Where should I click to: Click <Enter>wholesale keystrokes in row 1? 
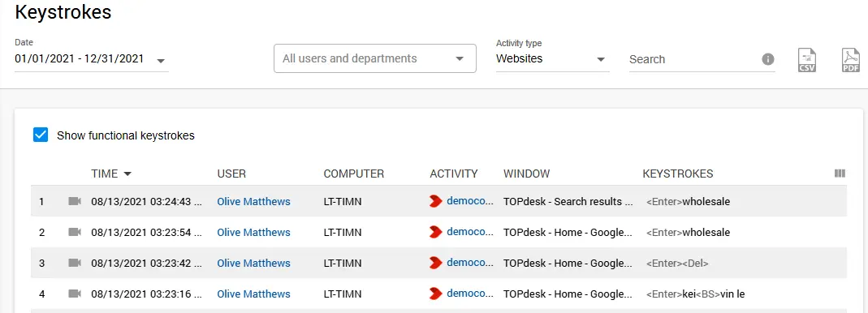tap(688, 201)
